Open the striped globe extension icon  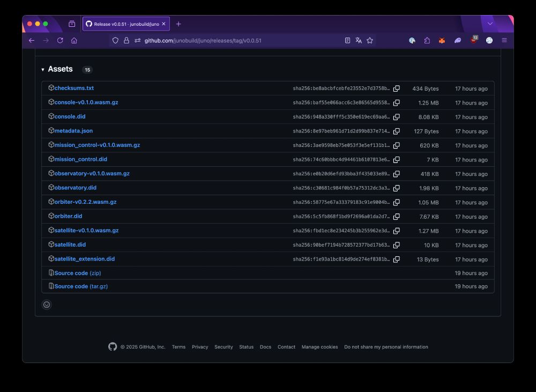point(489,40)
